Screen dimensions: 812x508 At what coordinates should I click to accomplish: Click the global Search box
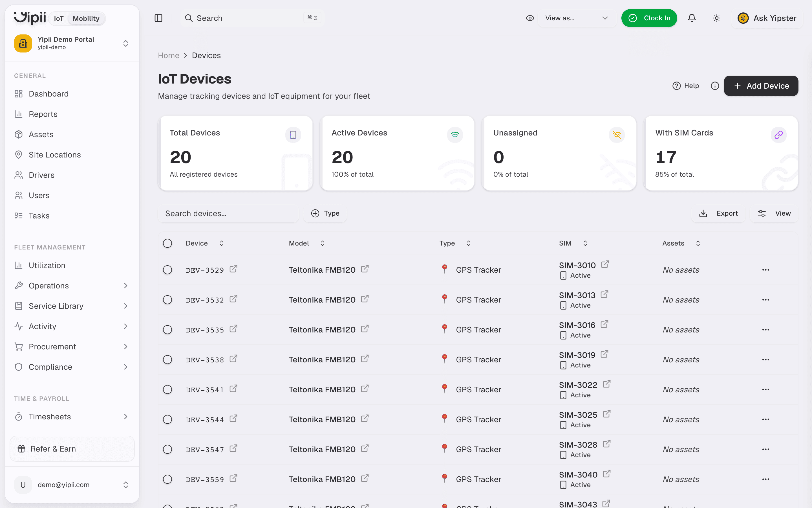coord(252,18)
